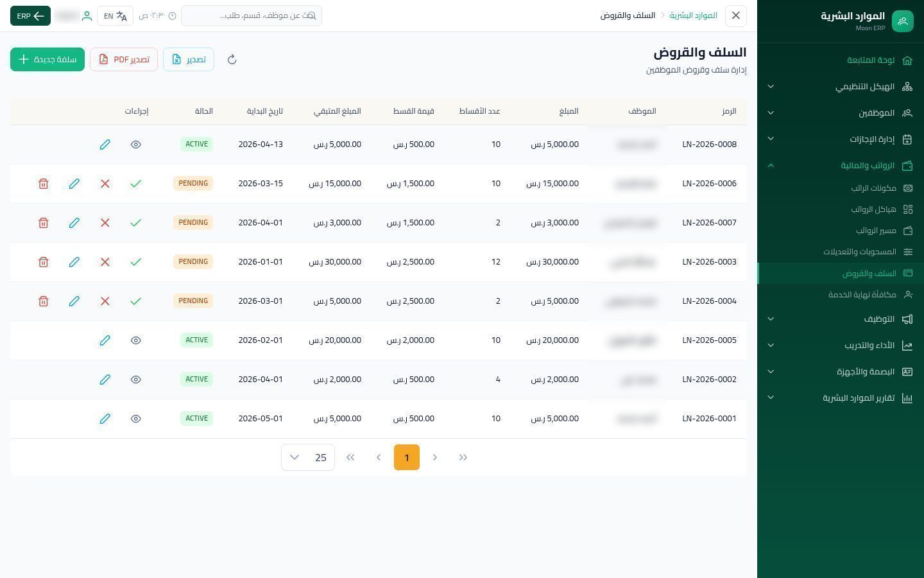Return to ERP with the ERP button

click(x=30, y=16)
